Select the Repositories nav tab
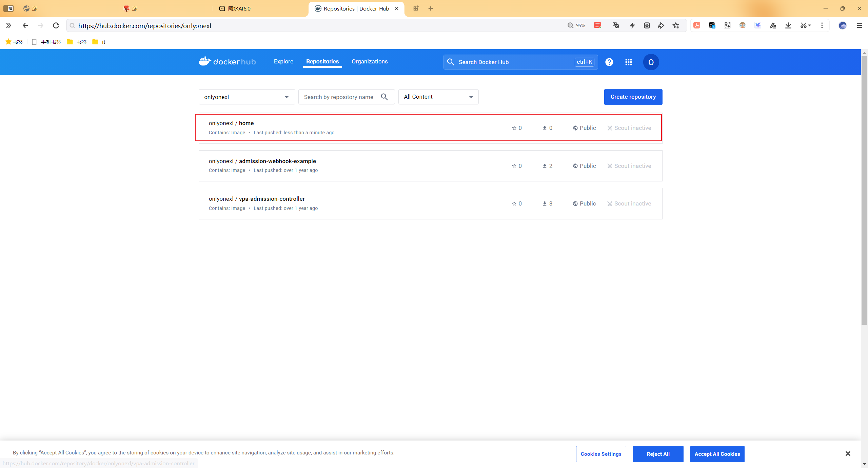 tap(322, 61)
